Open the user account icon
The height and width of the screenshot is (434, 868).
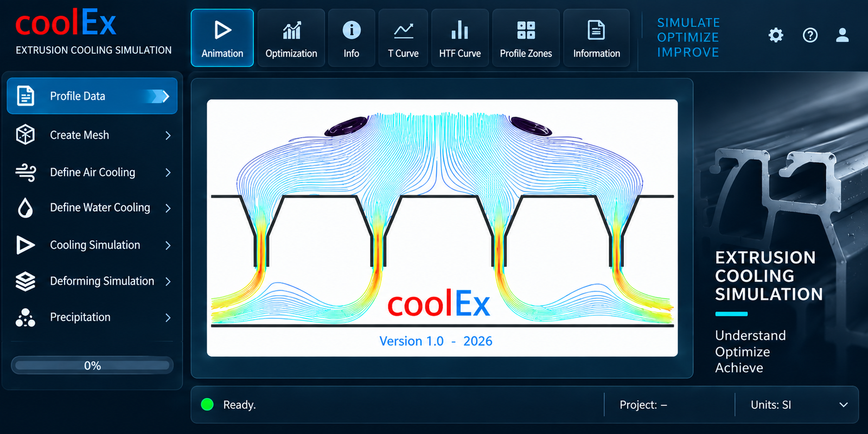pyautogui.click(x=843, y=35)
